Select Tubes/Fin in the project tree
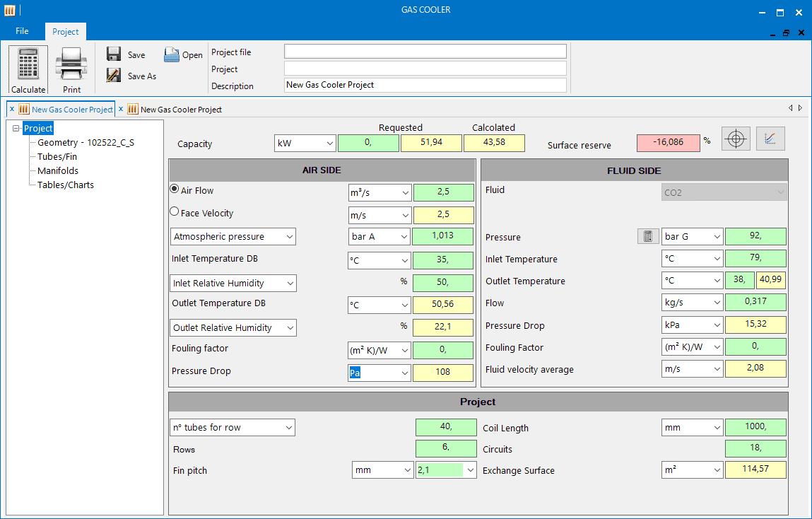 57,156
